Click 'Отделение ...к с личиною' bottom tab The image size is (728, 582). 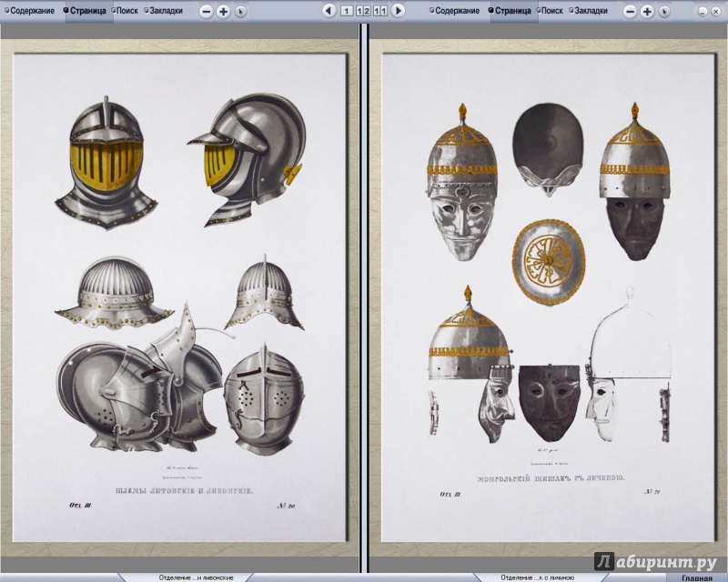tap(538, 577)
